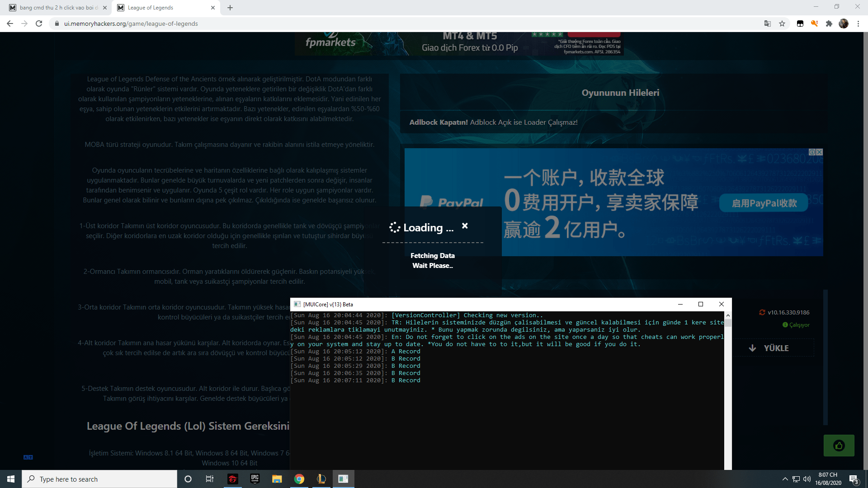Close the 'bang cmd thu' tab
The height and width of the screenshot is (488, 868).
(x=105, y=8)
